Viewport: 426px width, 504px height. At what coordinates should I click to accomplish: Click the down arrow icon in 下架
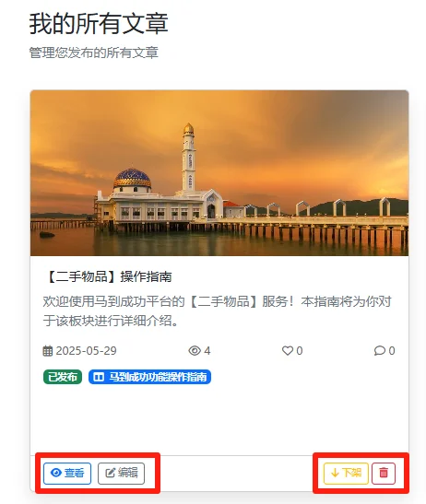pos(335,473)
